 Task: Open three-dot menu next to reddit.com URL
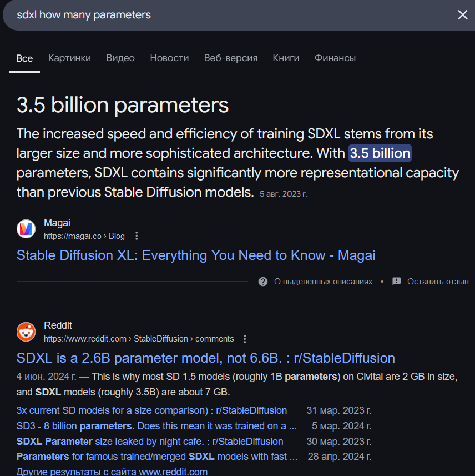245,339
